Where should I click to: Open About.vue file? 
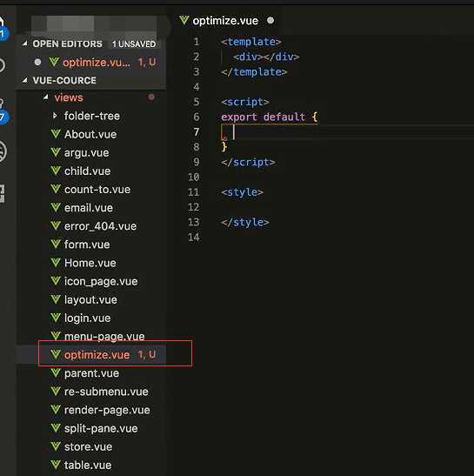90,134
